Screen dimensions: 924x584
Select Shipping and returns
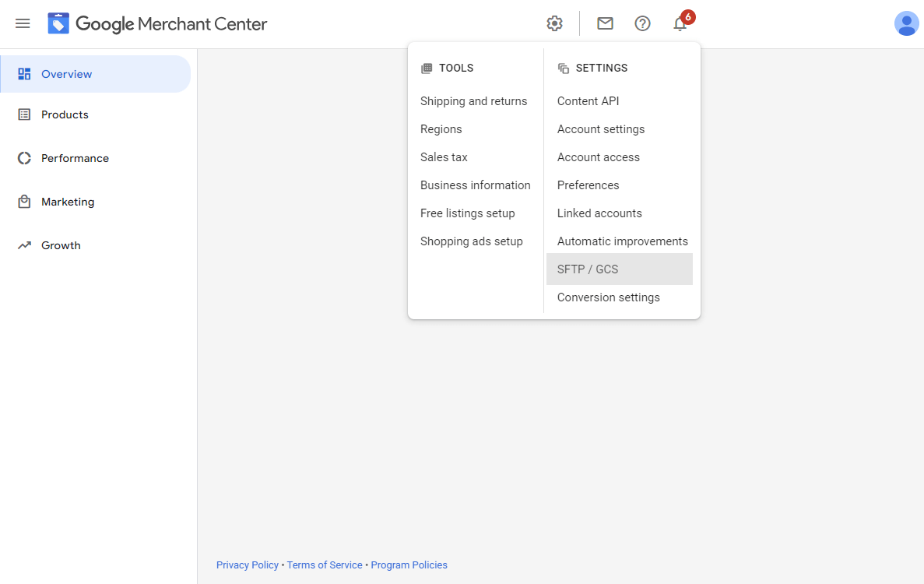pos(474,101)
